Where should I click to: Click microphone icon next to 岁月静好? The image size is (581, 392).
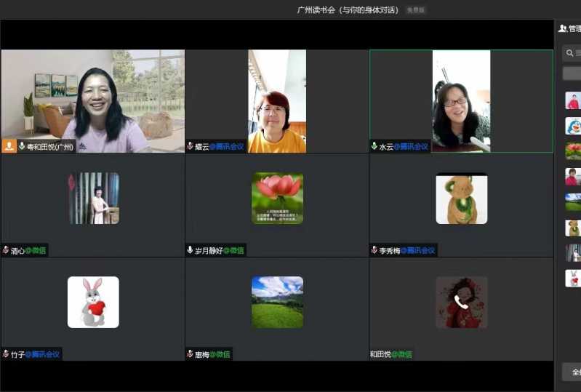click(190, 250)
